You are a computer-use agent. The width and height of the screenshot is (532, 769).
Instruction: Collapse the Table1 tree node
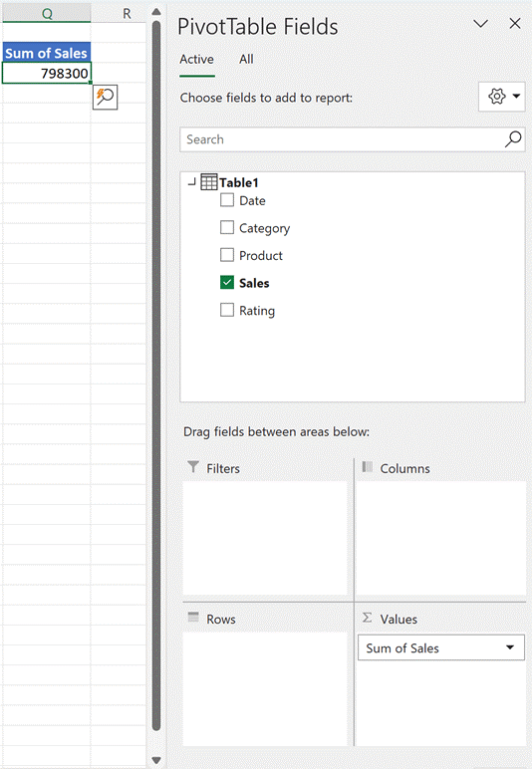pos(192,182)
